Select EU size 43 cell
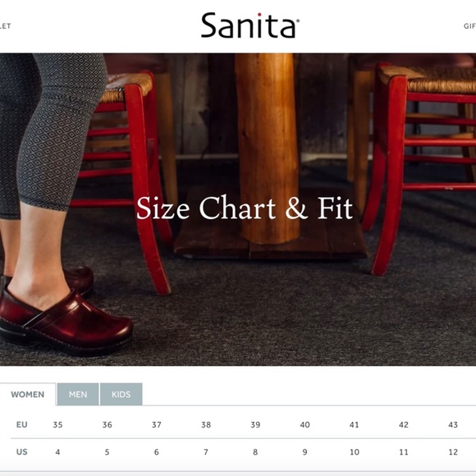Screen dimensions: 476x476 pos(453,424)
